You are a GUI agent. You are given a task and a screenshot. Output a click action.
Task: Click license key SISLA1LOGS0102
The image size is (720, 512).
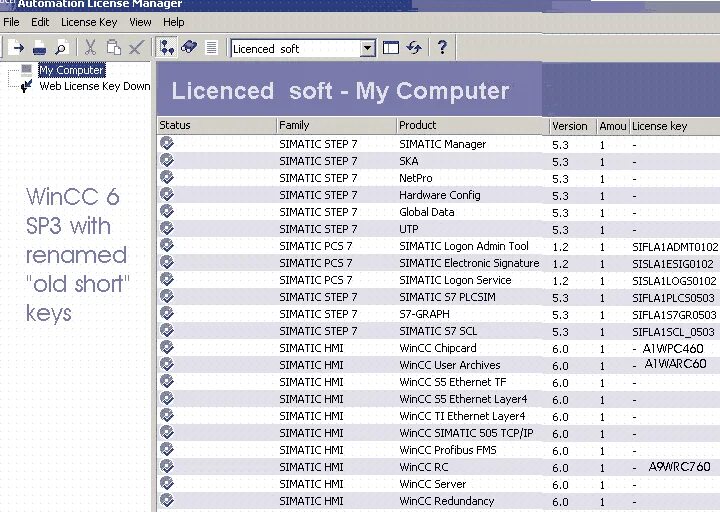click(x=674, y=281)
